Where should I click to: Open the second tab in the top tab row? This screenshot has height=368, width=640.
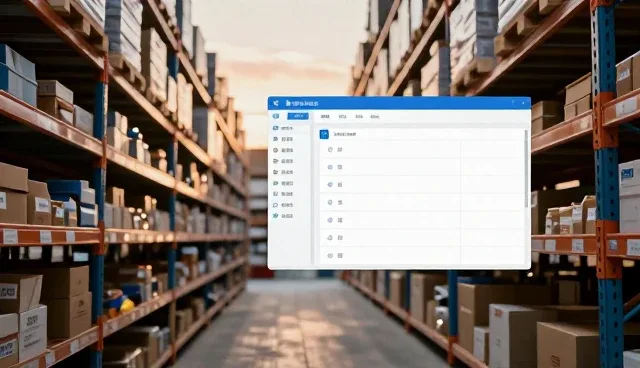pyautogui.click(x=342, y=117)
